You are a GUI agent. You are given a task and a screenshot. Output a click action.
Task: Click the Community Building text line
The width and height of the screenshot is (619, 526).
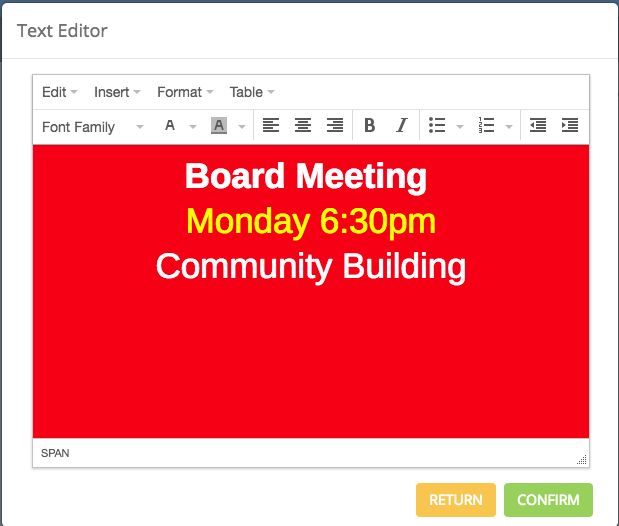(311, 267)
